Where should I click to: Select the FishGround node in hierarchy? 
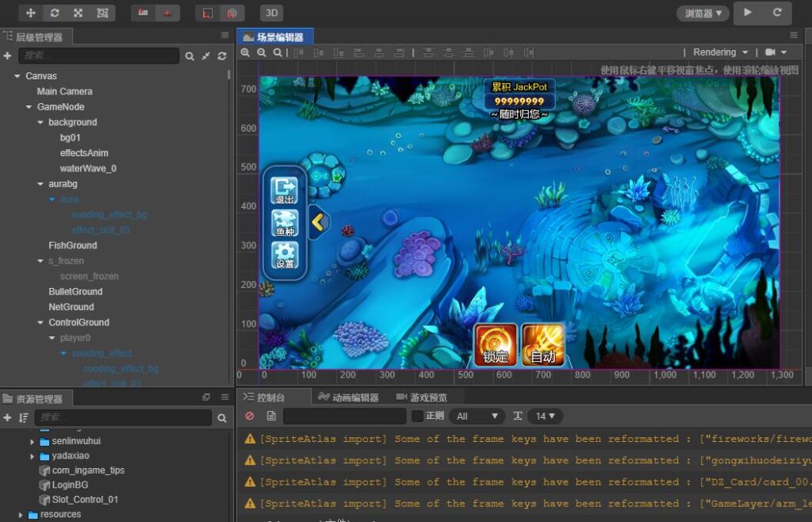tap(72, 245)
